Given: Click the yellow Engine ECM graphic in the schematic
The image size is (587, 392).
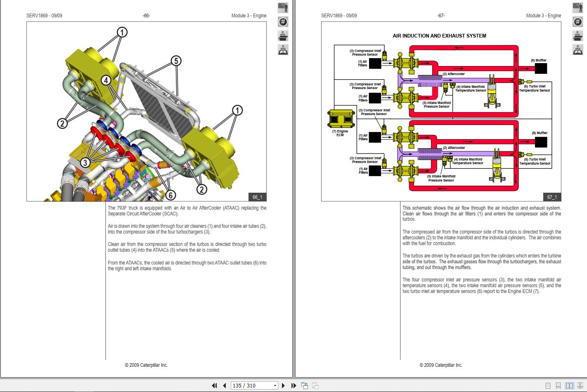Looking at the screenshot, I should coord(341,119).
